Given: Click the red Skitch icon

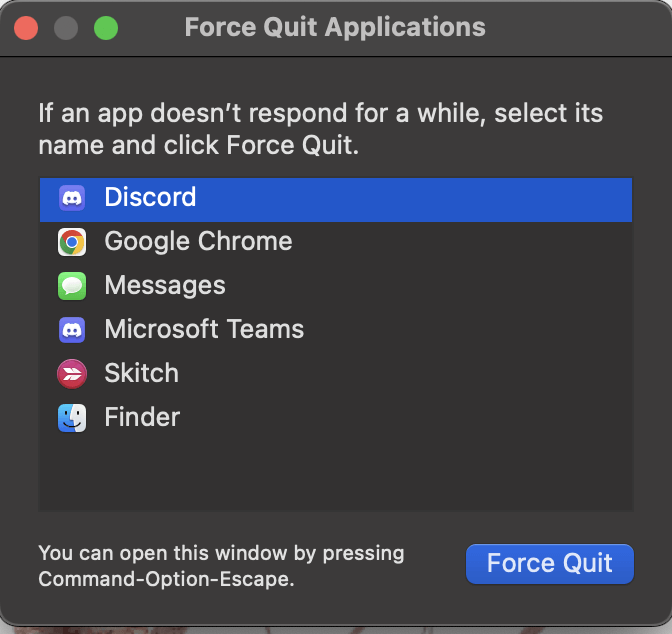Looking at the screenshot, I should click(x=72, y=374).
